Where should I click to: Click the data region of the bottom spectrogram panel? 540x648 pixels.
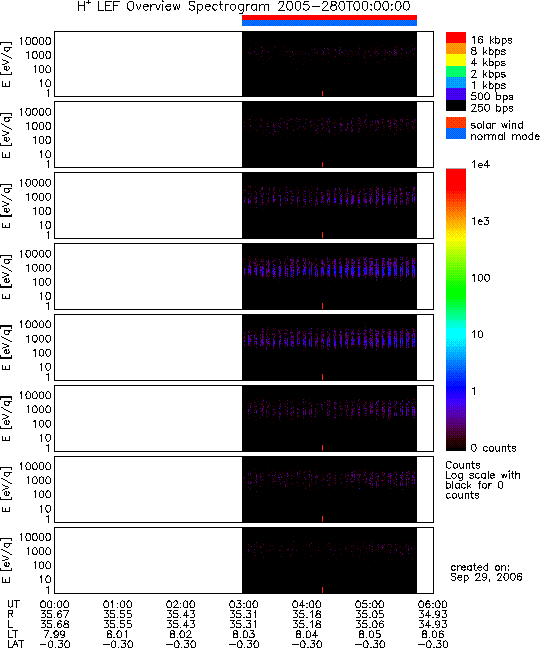(x=329, y=560)
